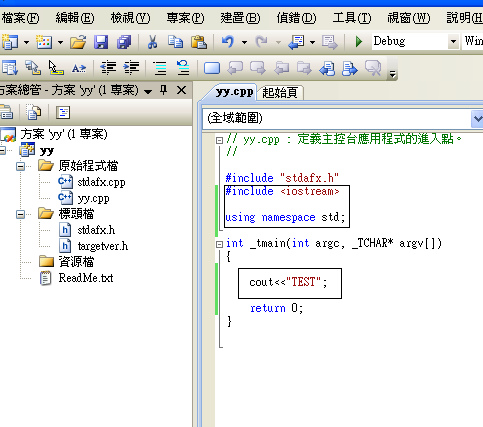This screenshot has height=427, width=483.
Task: Open the Debug configuration dropdown
Action: point(453,42)
